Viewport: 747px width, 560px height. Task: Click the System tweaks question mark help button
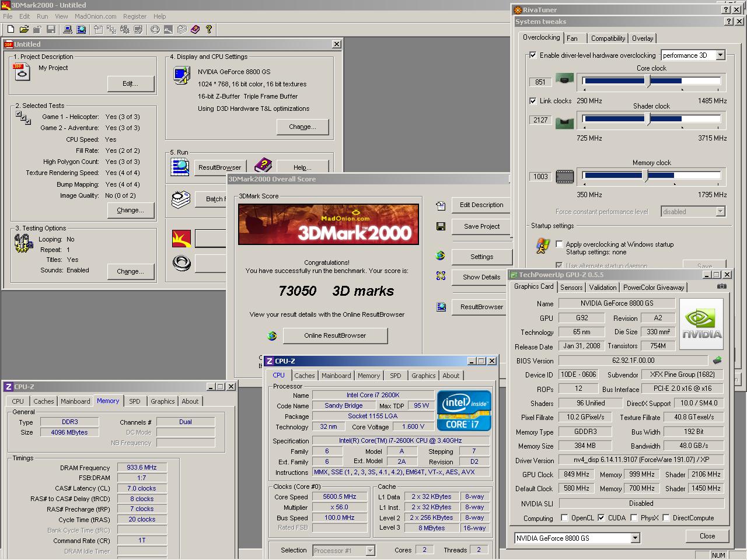(729, 22)
